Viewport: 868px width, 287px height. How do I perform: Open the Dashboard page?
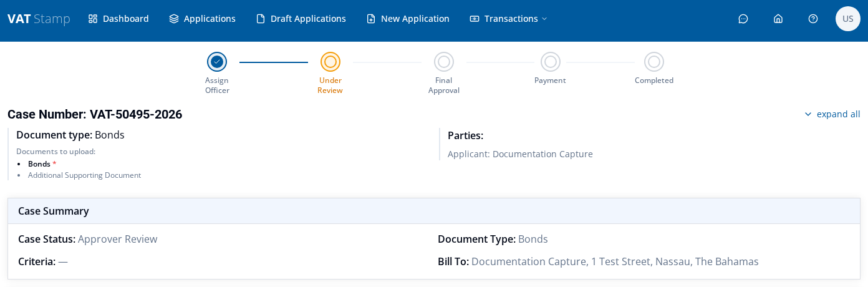[x=118, y=19]
